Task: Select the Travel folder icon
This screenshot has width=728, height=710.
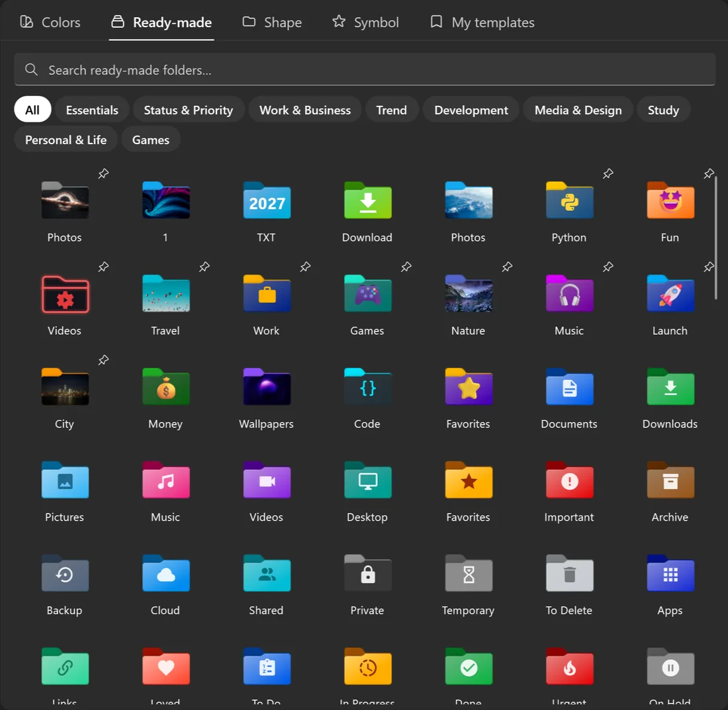Action: point(165,294)
